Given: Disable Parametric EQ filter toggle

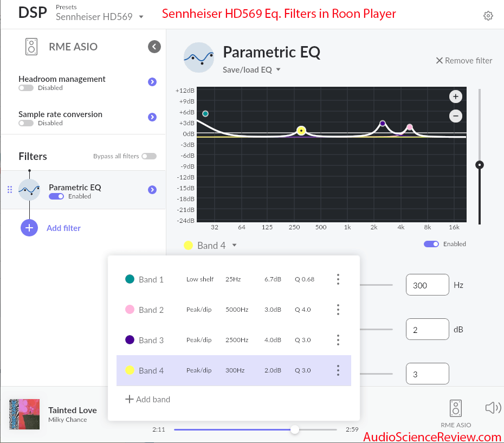Looking at the screenshot, I should tap(56, 196).
